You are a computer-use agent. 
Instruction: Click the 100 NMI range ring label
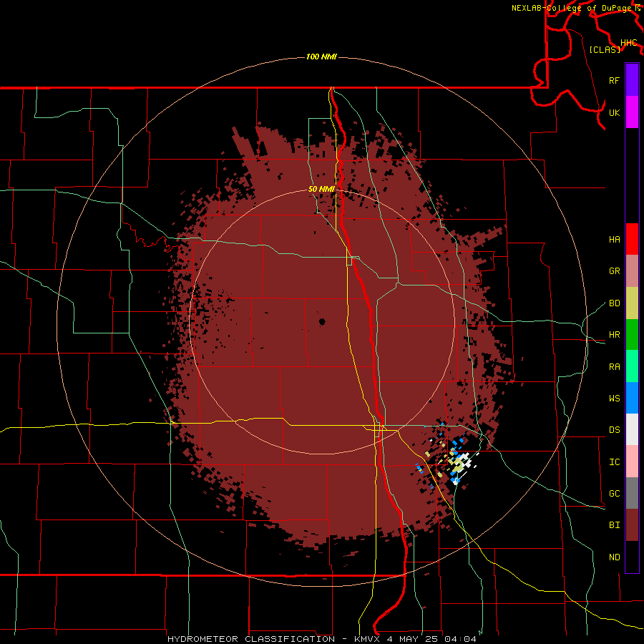[321, 57]
